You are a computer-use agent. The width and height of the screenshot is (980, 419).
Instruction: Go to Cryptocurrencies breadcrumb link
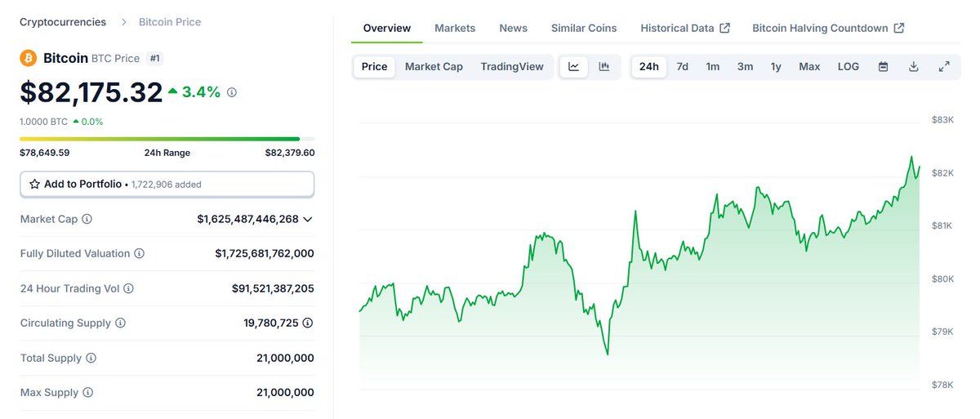pos(63,22)
